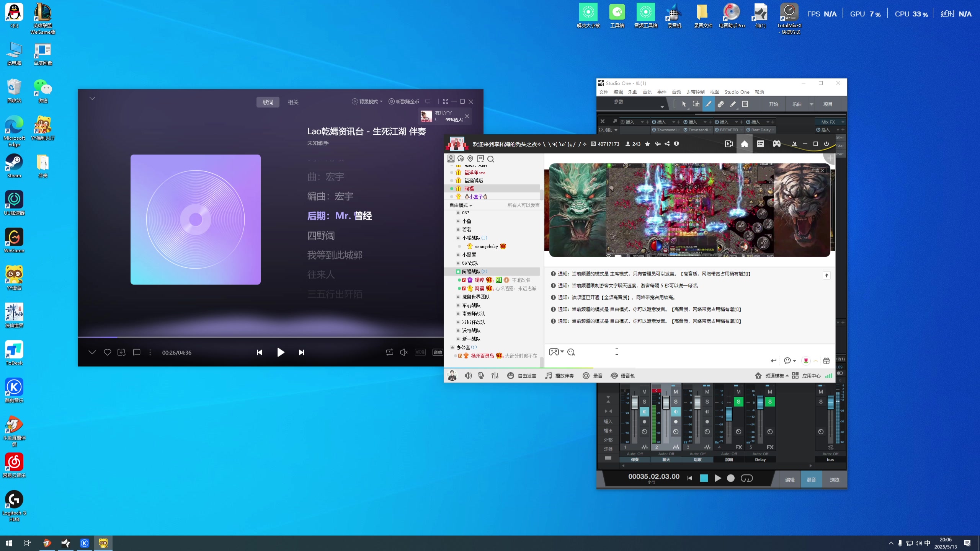The image size is (980, 551).
Task: Play the song in Kugou player
Action: click(x=281, y=352)
